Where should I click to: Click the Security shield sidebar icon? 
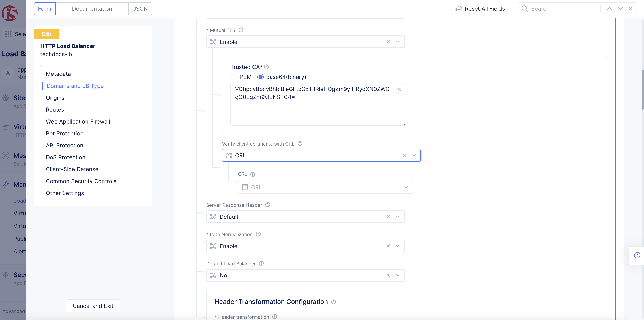pos(5,275)
